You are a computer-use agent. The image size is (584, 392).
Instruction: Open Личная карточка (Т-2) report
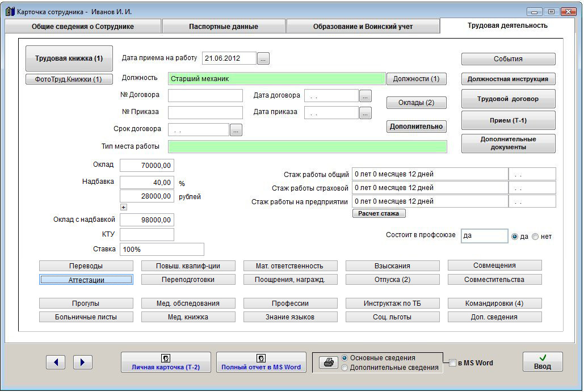pyautogui.click(x=166, y=362)
